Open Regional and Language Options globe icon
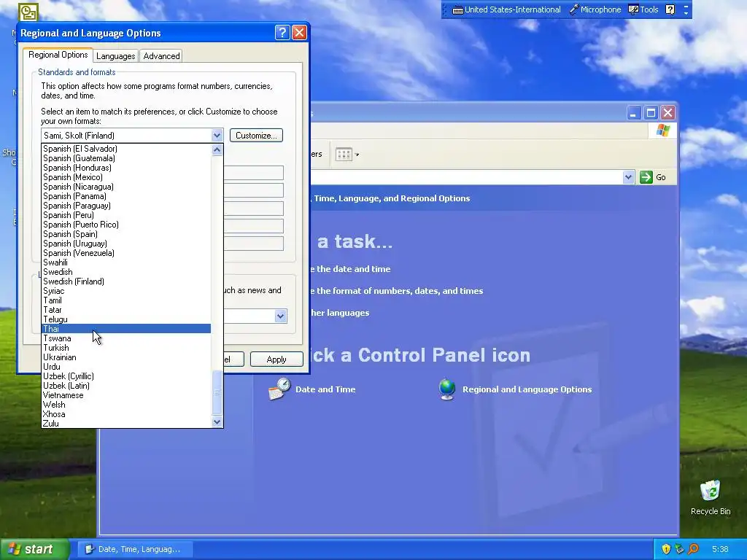The height and width of the screenshot is (560, 747). coord(447,389)
